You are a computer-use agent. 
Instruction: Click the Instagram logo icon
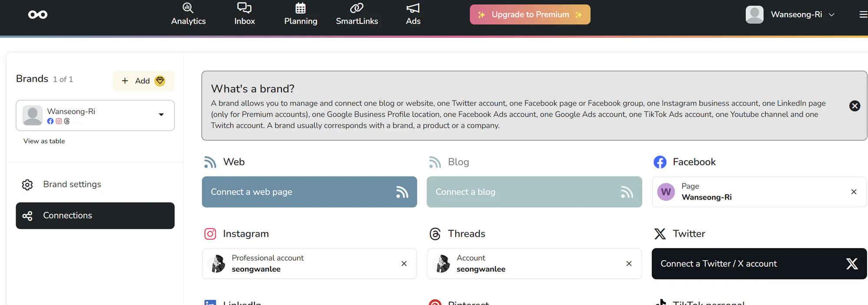pyautogui.click(x=210, y=234)
